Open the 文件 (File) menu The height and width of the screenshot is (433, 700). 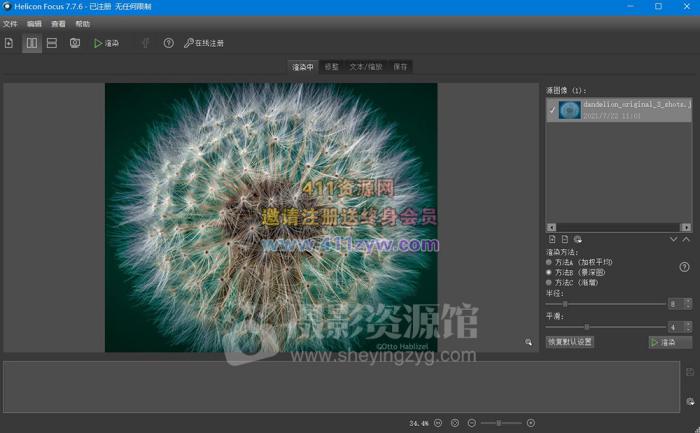(10, 23)
